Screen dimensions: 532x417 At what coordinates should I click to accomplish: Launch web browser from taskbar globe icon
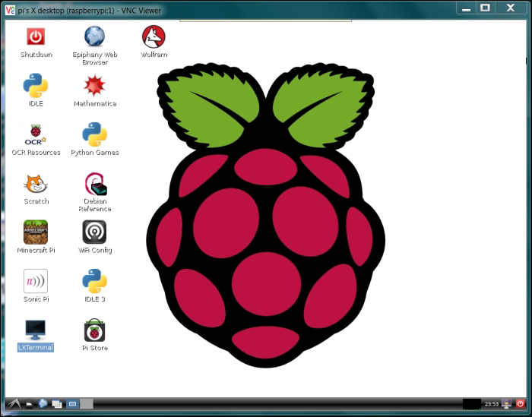(x=43, y=403)
